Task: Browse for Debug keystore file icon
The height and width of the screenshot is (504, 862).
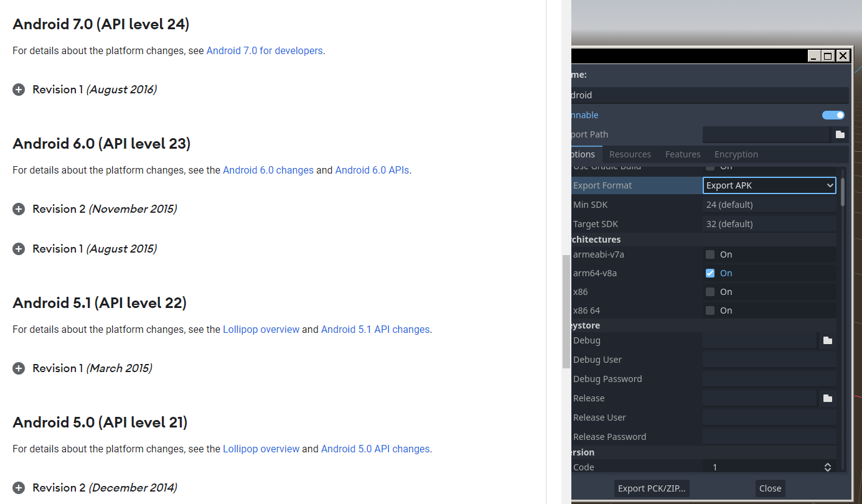Action: click(x=828, y=340)
